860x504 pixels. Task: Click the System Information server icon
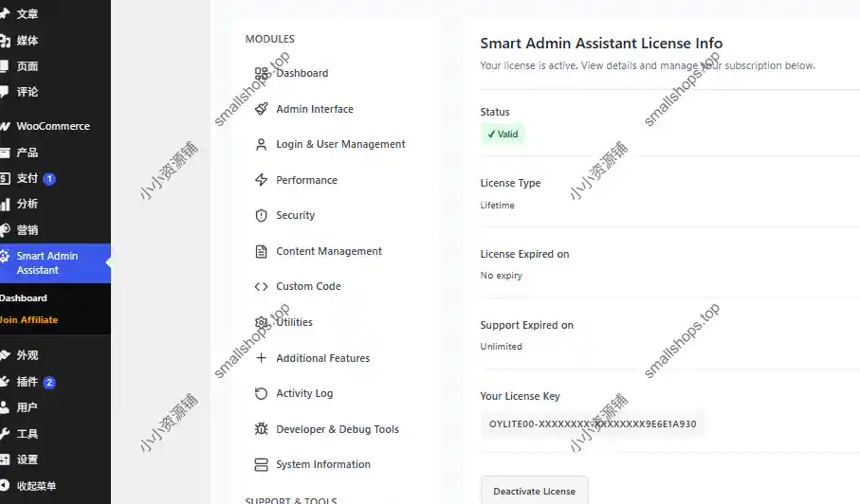(261, 464)
